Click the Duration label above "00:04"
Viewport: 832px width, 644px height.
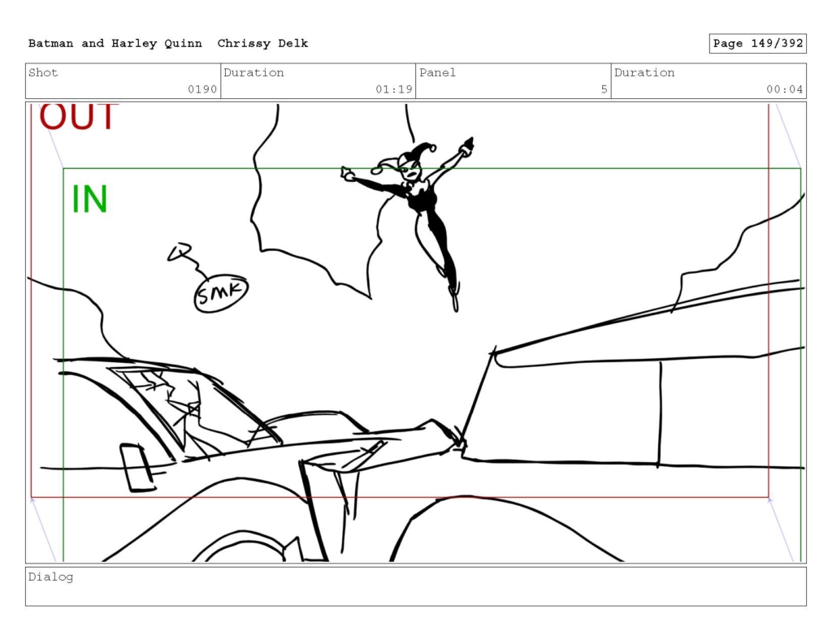(x=644, y=72)
